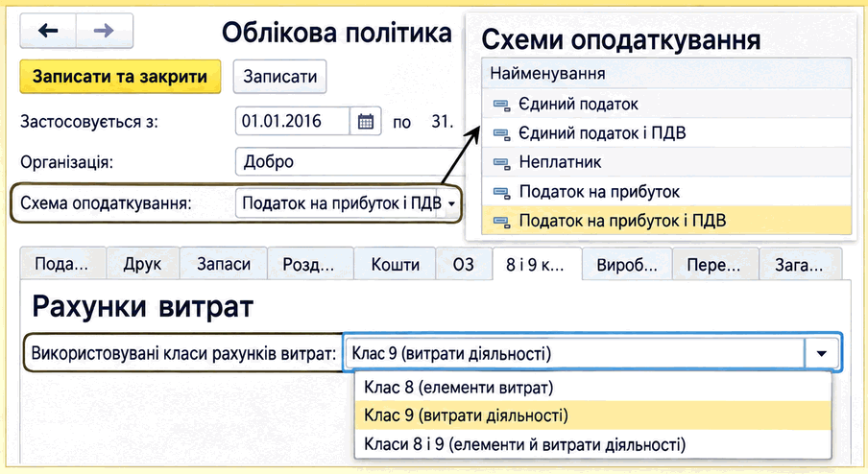Open the Запаси tab
The width and height of the screenshot is (868, 474).
click(224, 264)
